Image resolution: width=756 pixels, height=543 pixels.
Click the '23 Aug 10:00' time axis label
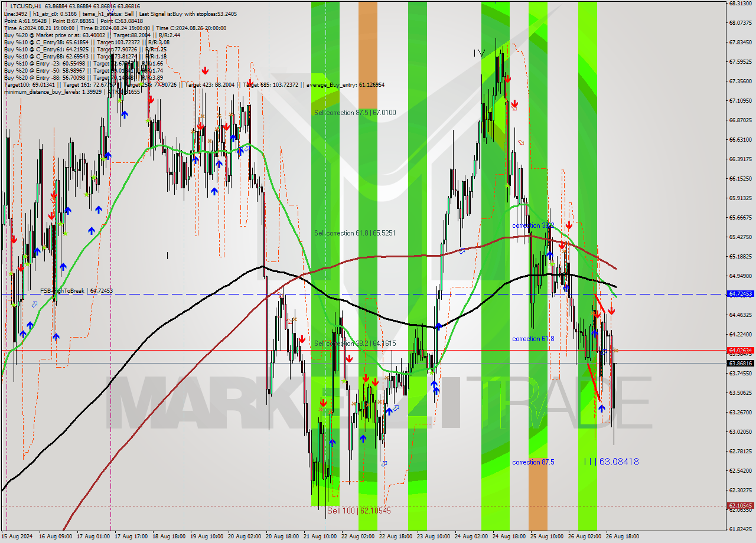click(434, 537)
